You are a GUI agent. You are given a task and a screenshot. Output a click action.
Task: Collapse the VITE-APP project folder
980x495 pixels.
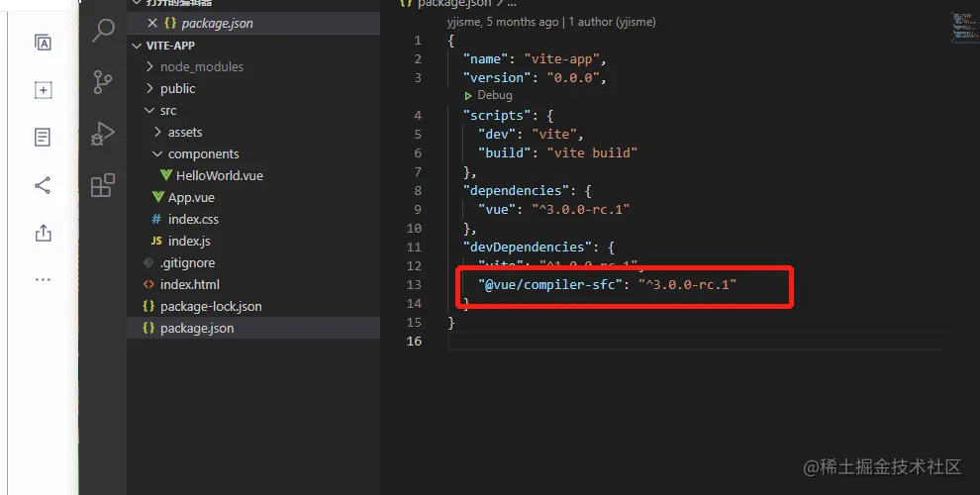coord(137,46)
